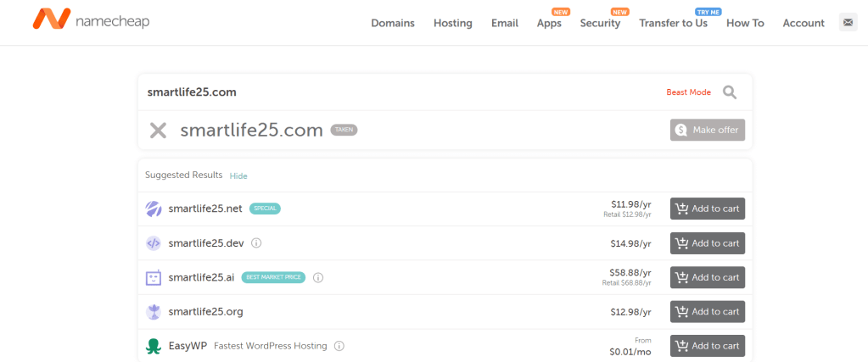This screenshot has height=362, width=868.
Task: Open the Apps menu
Action: point(549,23)
